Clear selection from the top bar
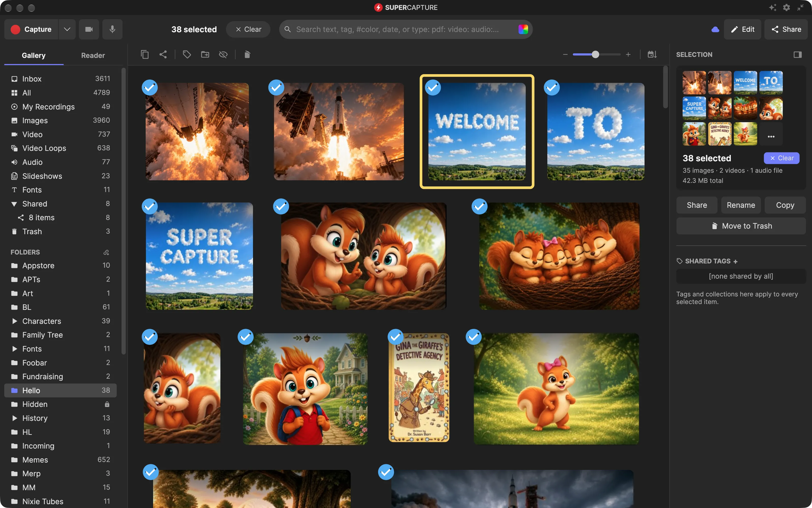This screenshot has height=508, width=812. [248, 29]
